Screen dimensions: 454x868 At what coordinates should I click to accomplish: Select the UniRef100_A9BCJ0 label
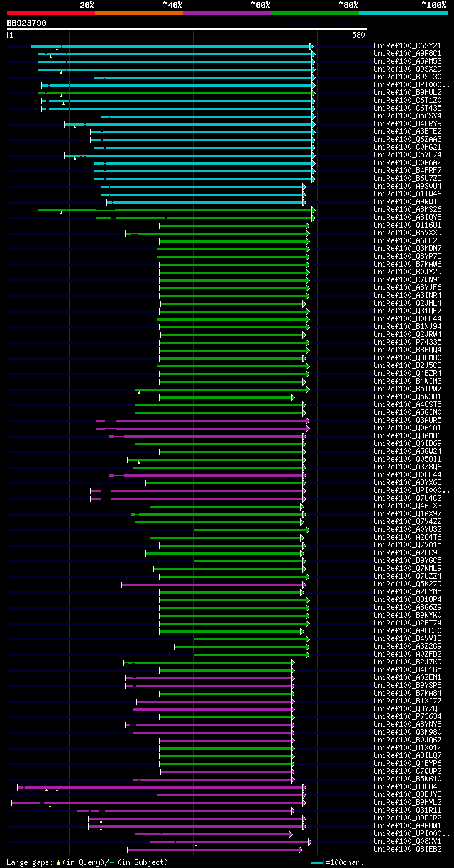pyautogui.click(x=407, y=630)
